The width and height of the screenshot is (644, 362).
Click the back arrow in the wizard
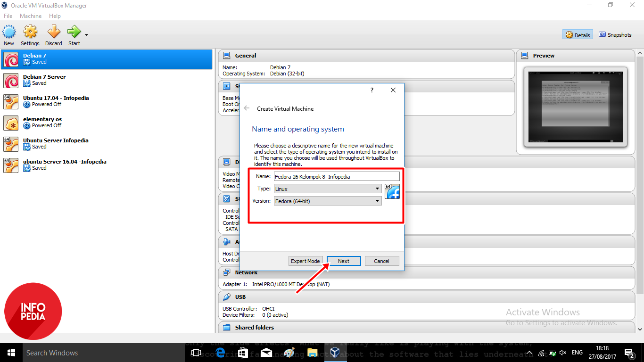pos(247,108)
